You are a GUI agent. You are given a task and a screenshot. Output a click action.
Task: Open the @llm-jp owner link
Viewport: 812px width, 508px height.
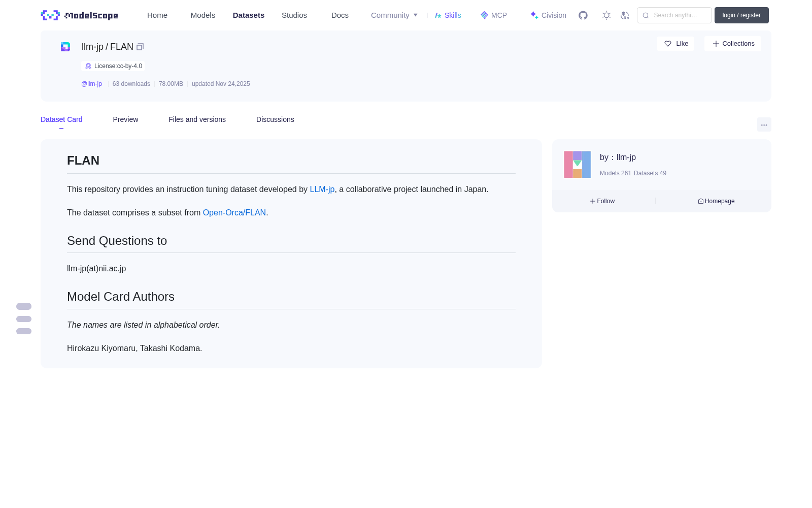(x=91, y=84)
